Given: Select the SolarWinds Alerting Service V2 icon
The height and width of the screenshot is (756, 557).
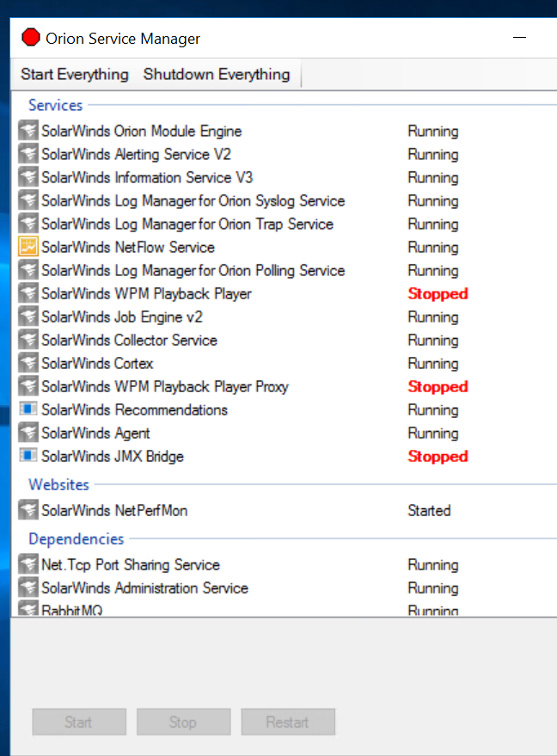Looking at the screenshot, I should pos(28,154).
